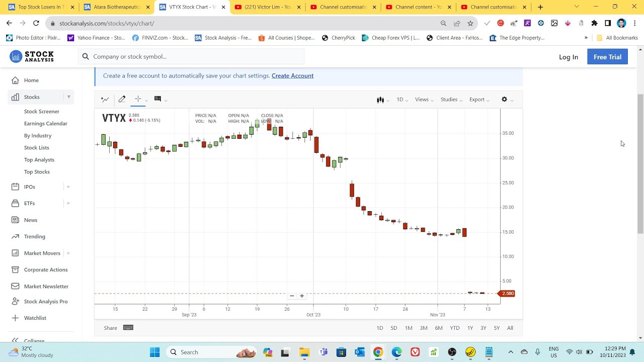Open Outlook from taskbar

pos(360,352)
